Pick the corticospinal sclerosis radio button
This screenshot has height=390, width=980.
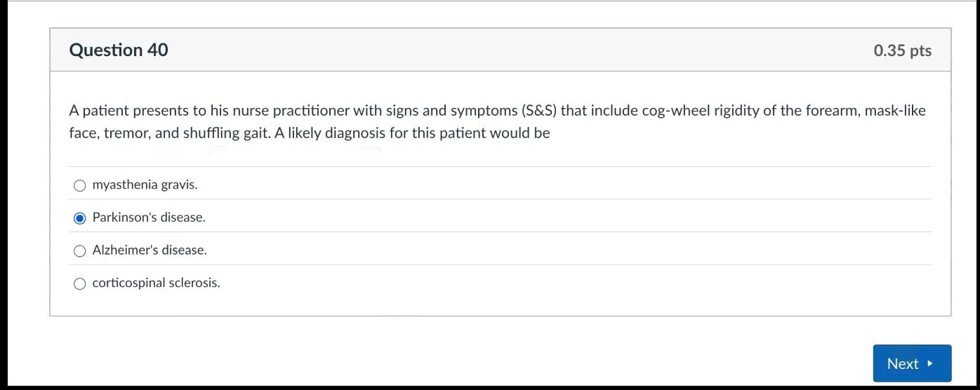pos(80,283)
